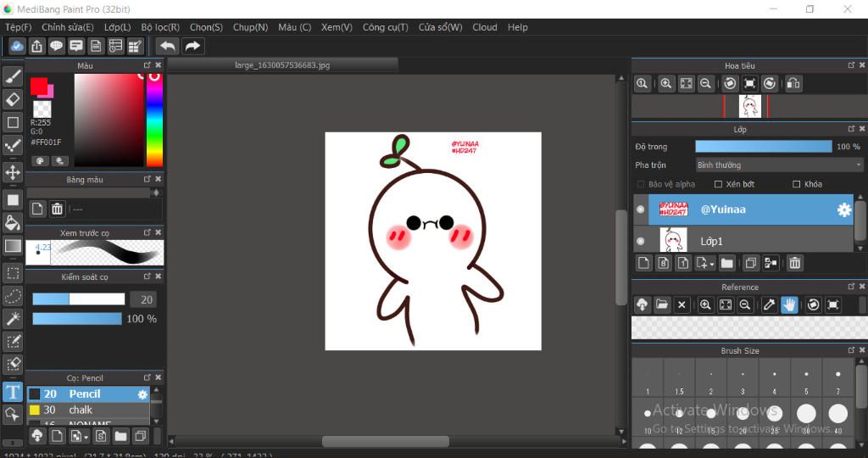The height and width of the screenshot is (458, 868).
Task: Select the Magic Wand tool
Action: coord(13,318)
